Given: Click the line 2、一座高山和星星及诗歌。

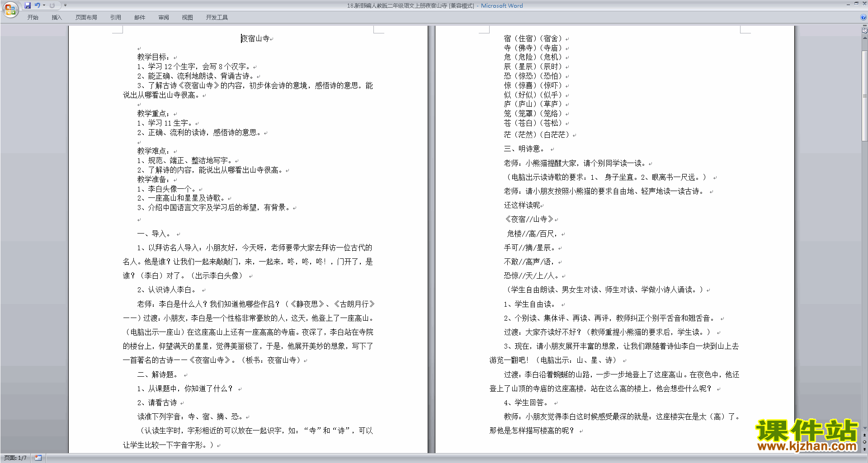Looking at the screenshot, I should tap(181, 198).
